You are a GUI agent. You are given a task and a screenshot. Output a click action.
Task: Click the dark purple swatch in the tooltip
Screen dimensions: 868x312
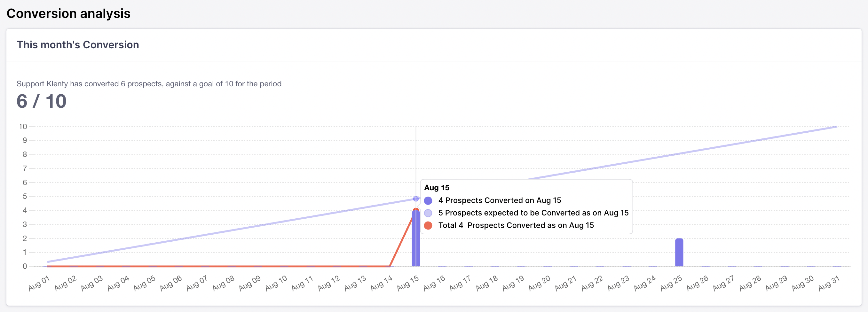pyautogui.click(x=428, y=200)
